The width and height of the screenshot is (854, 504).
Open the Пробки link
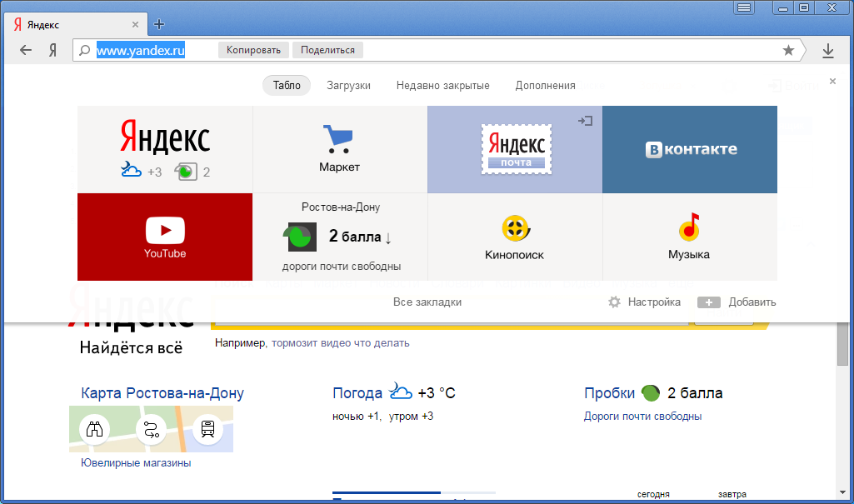(609, 393)
